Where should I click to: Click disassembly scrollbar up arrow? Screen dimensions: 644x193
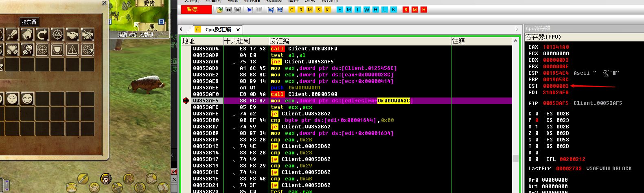pyautogui.click(x=516, y=41)
